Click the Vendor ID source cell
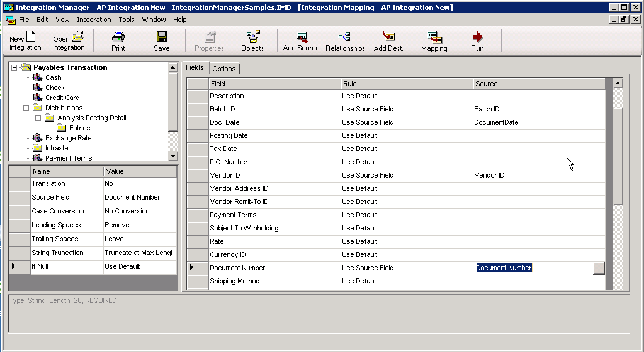Viewport: 644px width, 352px height. click(x=539, y=175)
